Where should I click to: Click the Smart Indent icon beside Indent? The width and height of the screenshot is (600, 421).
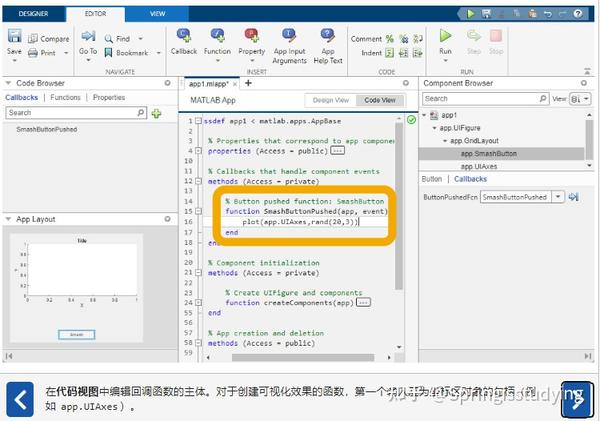[389, 53]
